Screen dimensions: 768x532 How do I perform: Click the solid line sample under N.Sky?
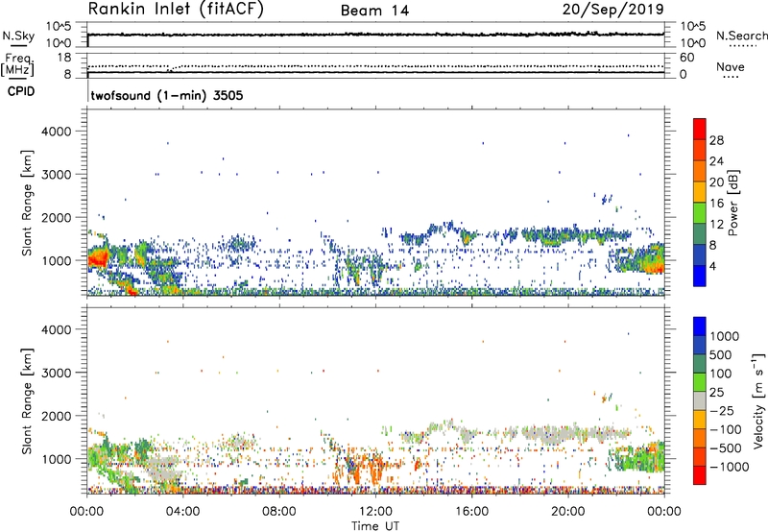18,45
